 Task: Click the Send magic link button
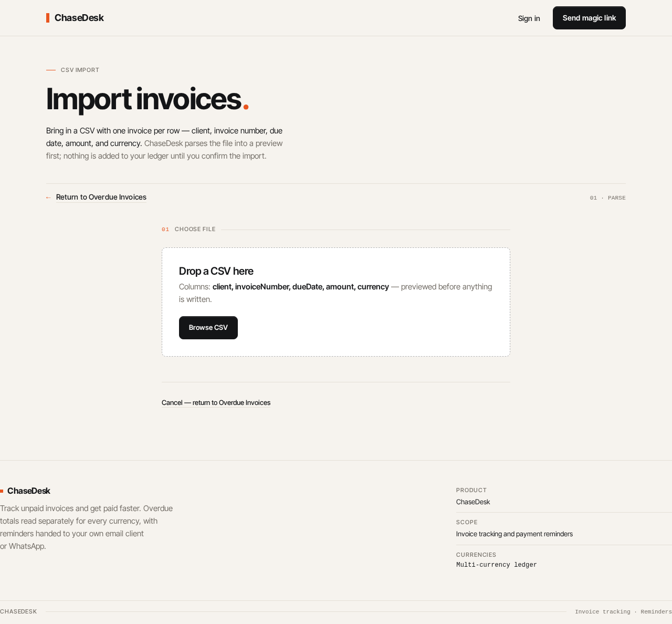click(x=589, y=18)
